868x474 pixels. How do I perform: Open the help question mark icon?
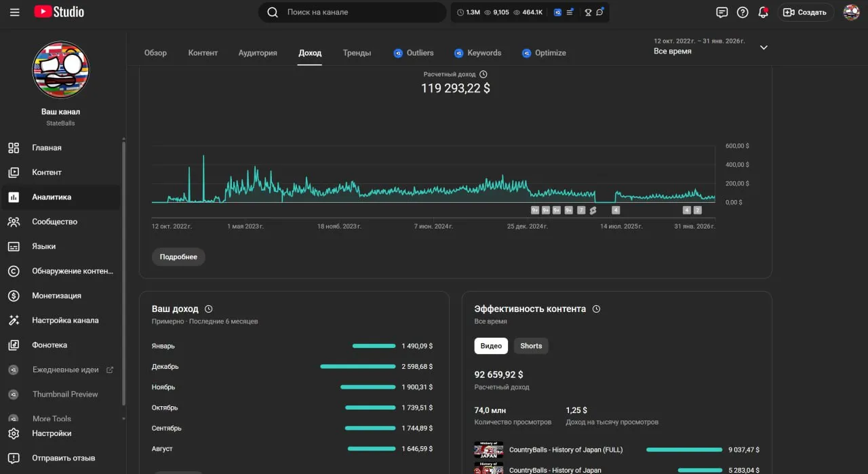point(743,12)
